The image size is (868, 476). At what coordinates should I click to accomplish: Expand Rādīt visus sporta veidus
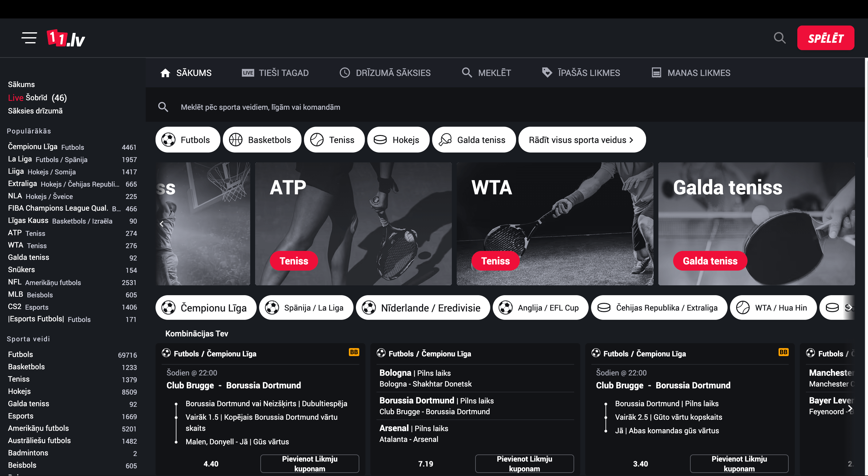[582, 140]
